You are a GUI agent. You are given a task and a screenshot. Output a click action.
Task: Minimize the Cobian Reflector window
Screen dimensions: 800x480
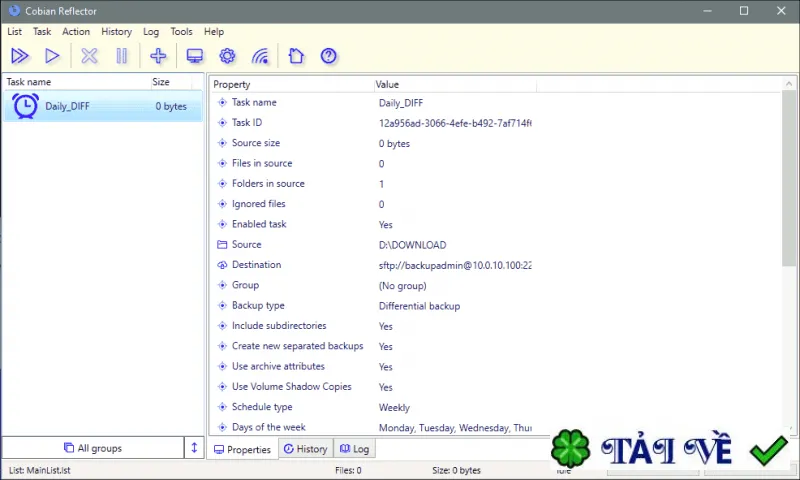(707, 11)
